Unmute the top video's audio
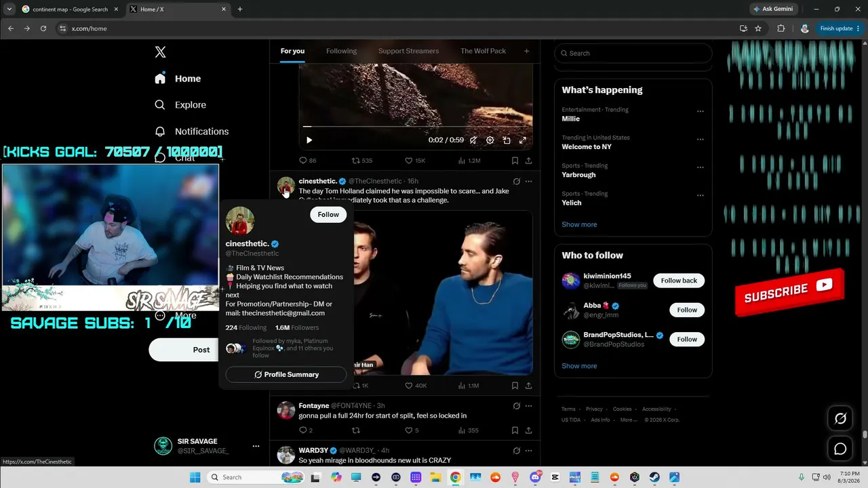 [x=473, y=140]
